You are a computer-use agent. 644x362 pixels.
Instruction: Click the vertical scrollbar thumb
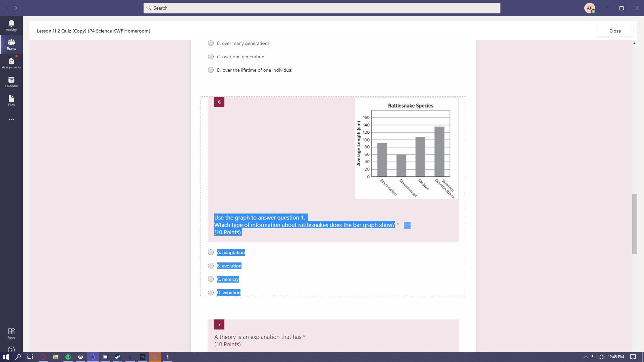(634, 224)
